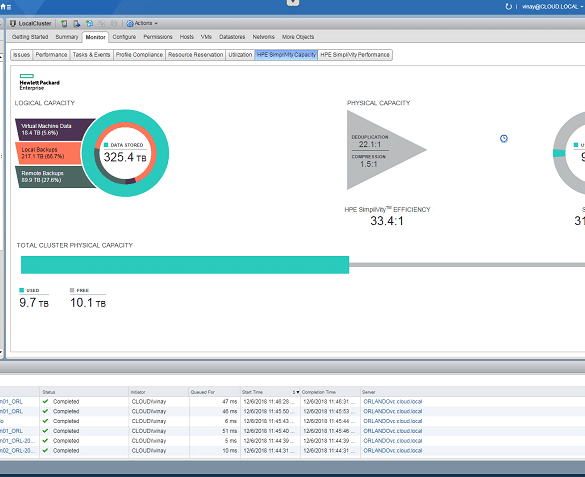Image resolution: width=585 pixels, height=477 pixels.
Task: Select the Performance sub-tab
Action: point(51,55)
